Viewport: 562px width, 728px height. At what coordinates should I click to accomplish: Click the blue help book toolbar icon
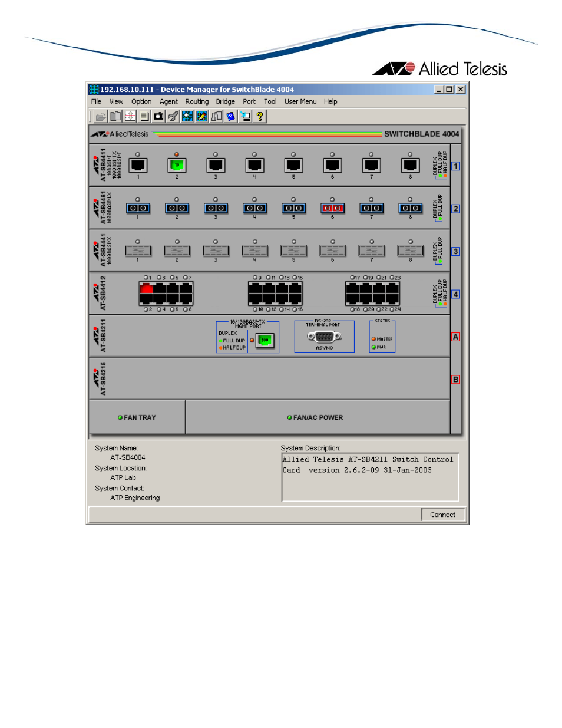[x=230, y=117]
